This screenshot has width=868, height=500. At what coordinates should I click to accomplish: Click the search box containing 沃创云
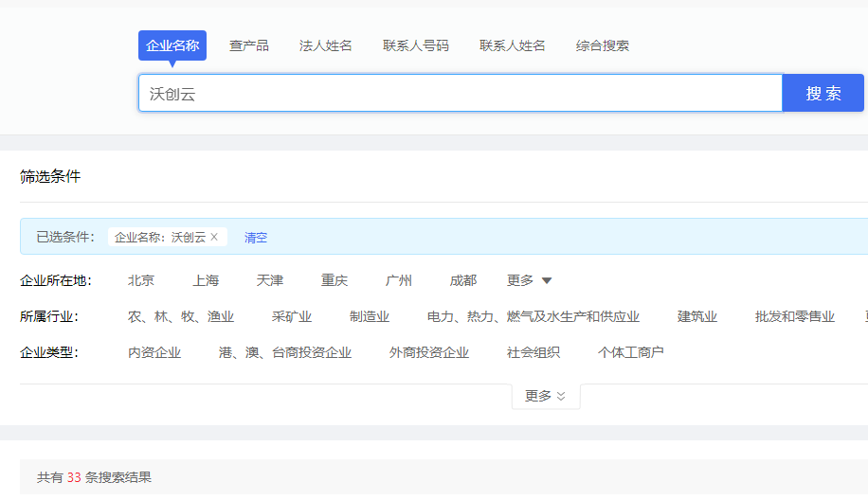(x=460, y=93)
